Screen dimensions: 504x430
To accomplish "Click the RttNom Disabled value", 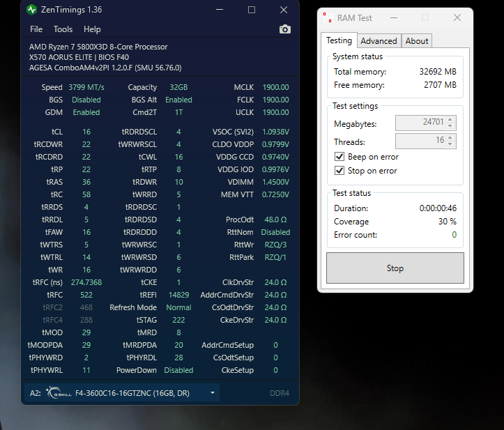I will 275,232.
